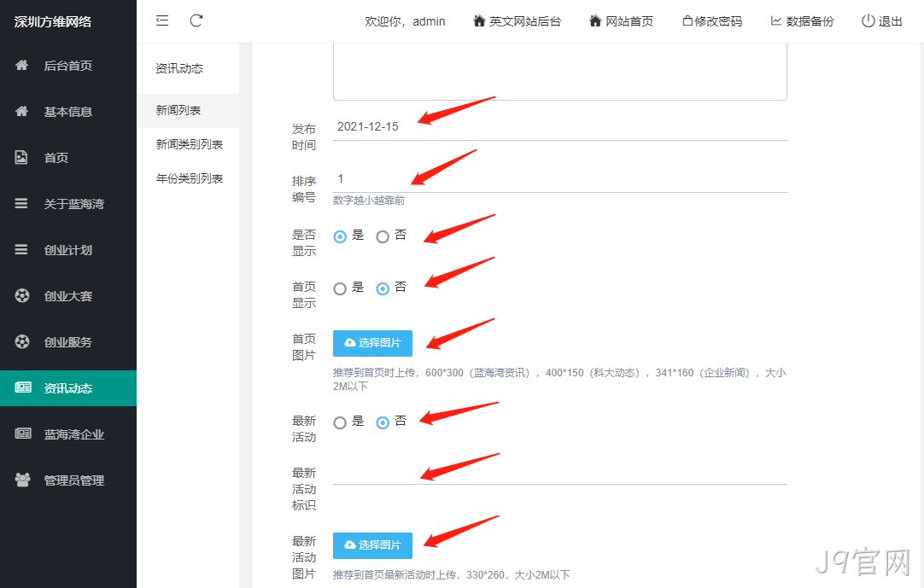Click 选择图片 button for 首页图片
The image size is (924, 588).
tap(372, 343)
